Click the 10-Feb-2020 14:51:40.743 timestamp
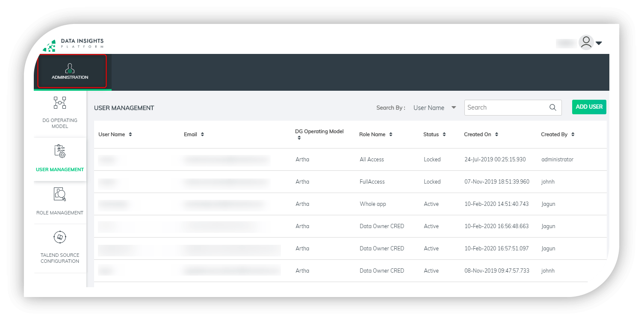This screenshot has height=321, width=644. click(x=496, y=204)
